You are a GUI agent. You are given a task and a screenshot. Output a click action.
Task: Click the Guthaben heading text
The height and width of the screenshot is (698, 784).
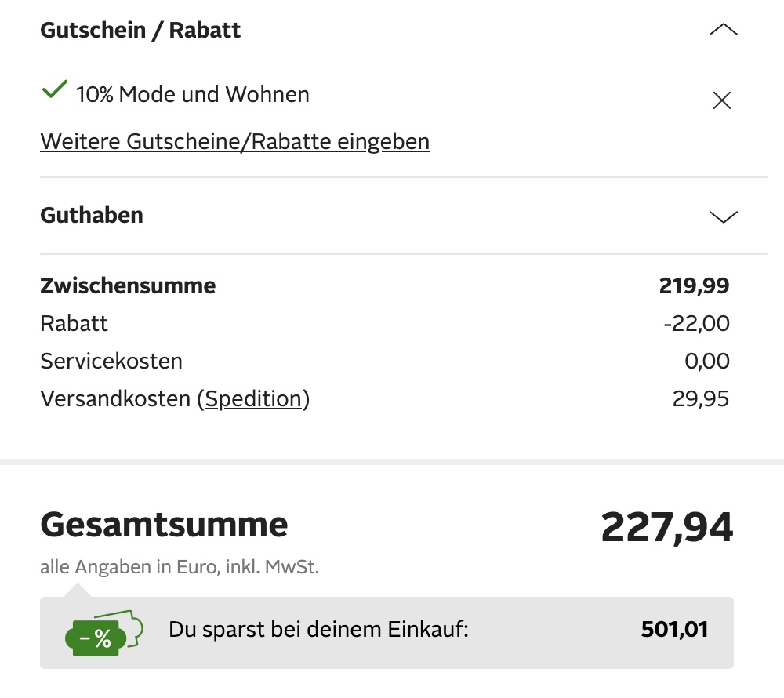(x=92, y=215)
